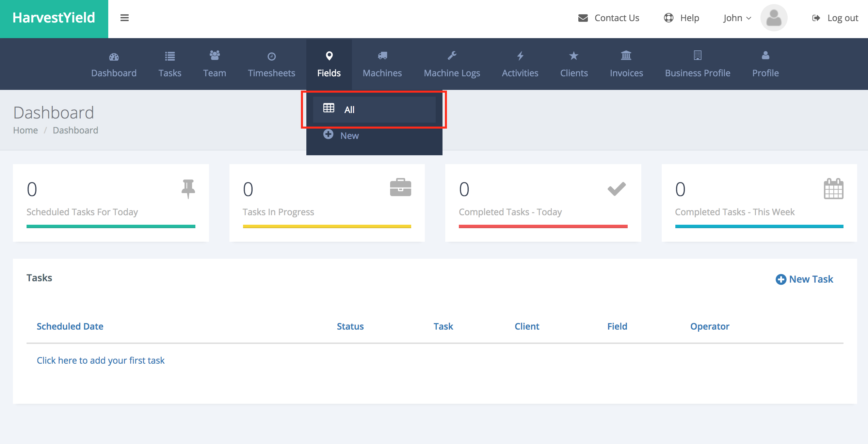Click the Help button in header
Screen dimensions: 868x444
[682, 18]
